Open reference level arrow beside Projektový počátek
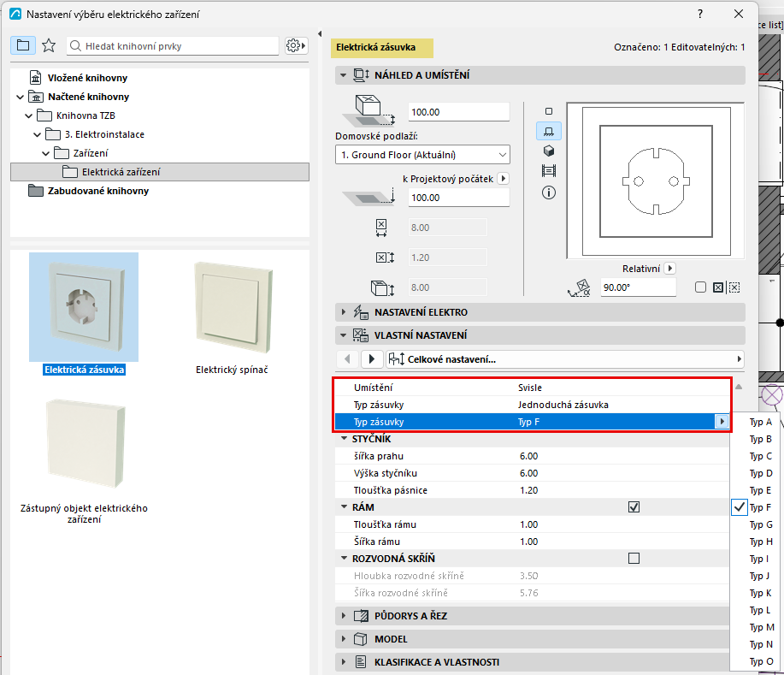 click(504, 179)
